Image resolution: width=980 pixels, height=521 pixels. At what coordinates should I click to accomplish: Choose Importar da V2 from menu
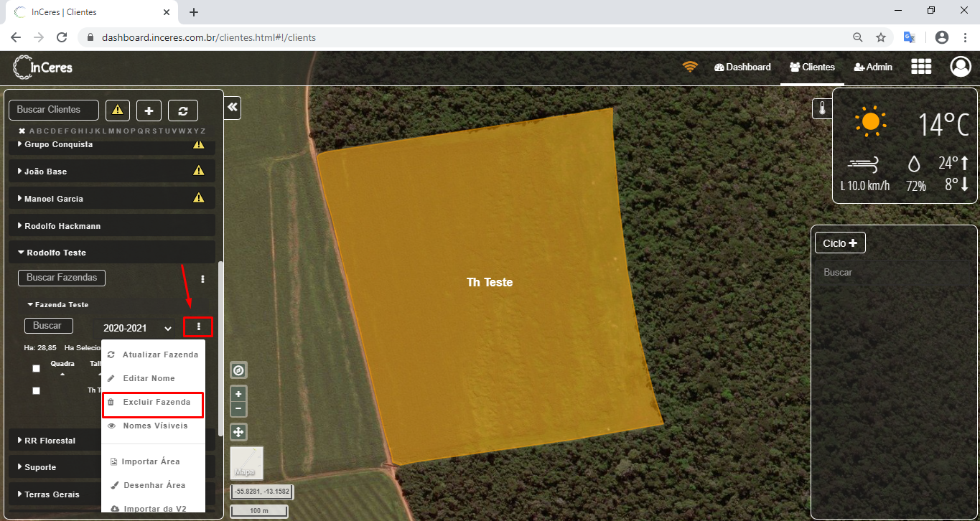point(153,509)
